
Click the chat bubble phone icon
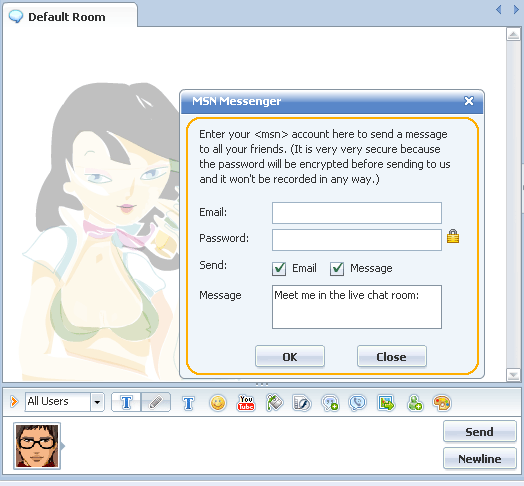click(358, 402)
